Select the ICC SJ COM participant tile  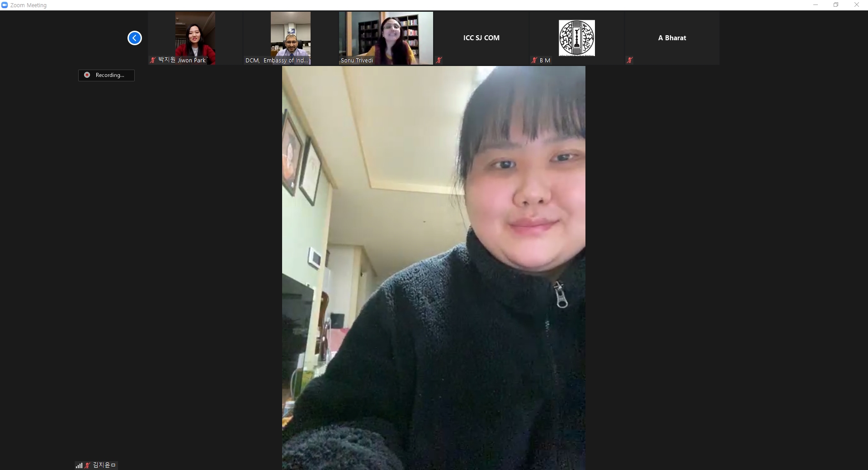(x=481, y=38)
